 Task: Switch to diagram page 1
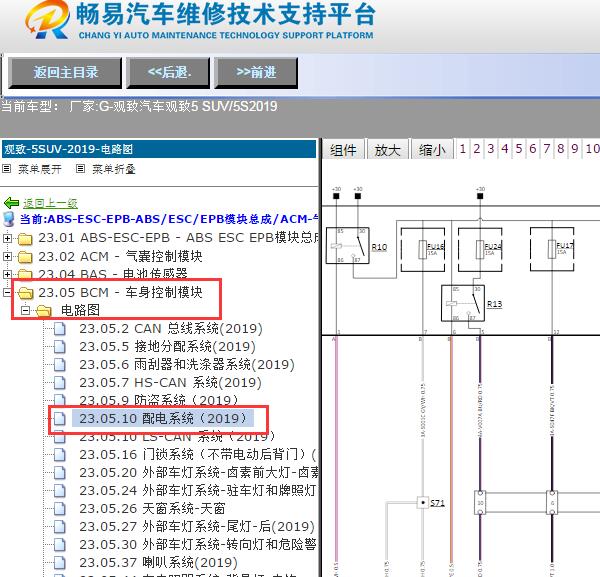[x=463, y=148]
